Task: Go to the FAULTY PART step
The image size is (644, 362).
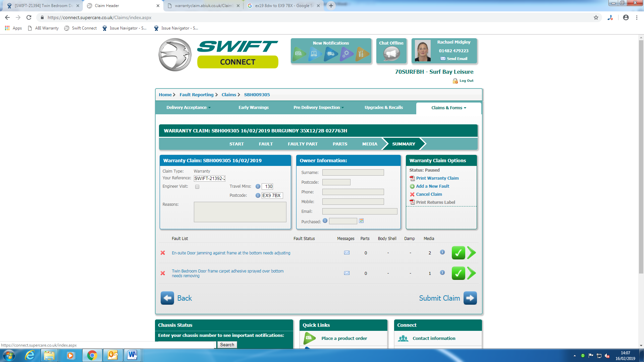Action: click(303, 144)
